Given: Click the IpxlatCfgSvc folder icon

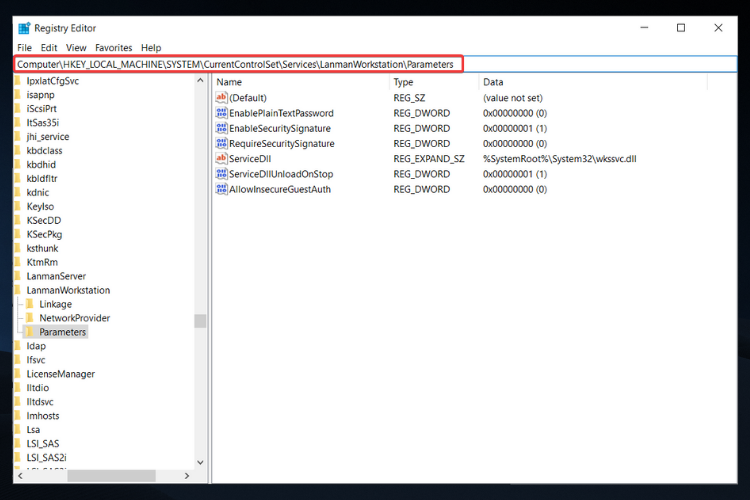Looking at the screenshot, I should (18, 81).
